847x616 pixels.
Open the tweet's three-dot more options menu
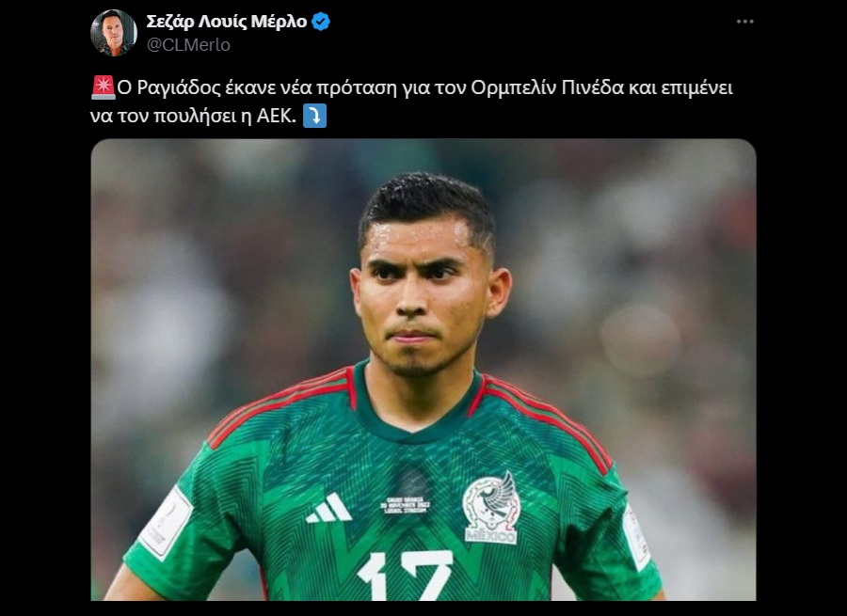tap(745, 22)
